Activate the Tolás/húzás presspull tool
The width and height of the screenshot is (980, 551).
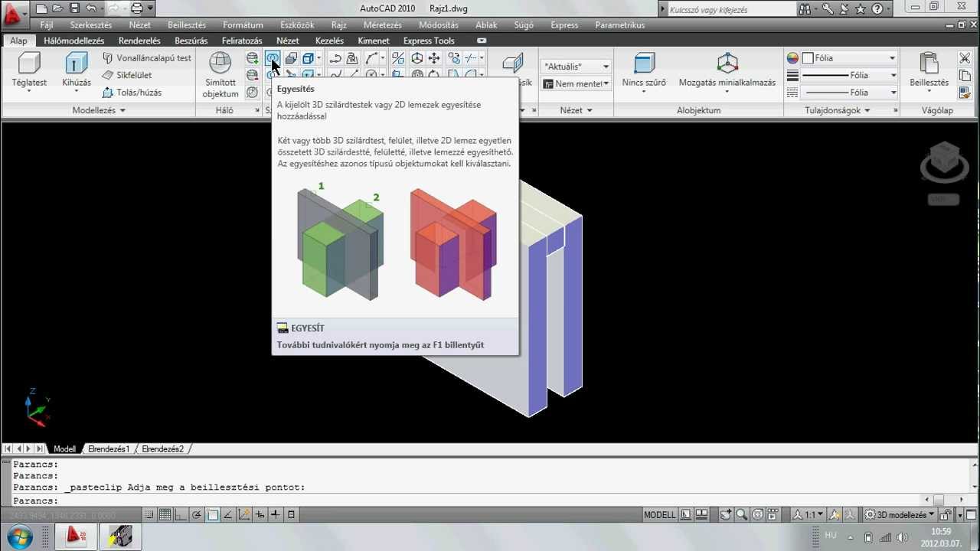pyautogui.click(x=132, y=93)
